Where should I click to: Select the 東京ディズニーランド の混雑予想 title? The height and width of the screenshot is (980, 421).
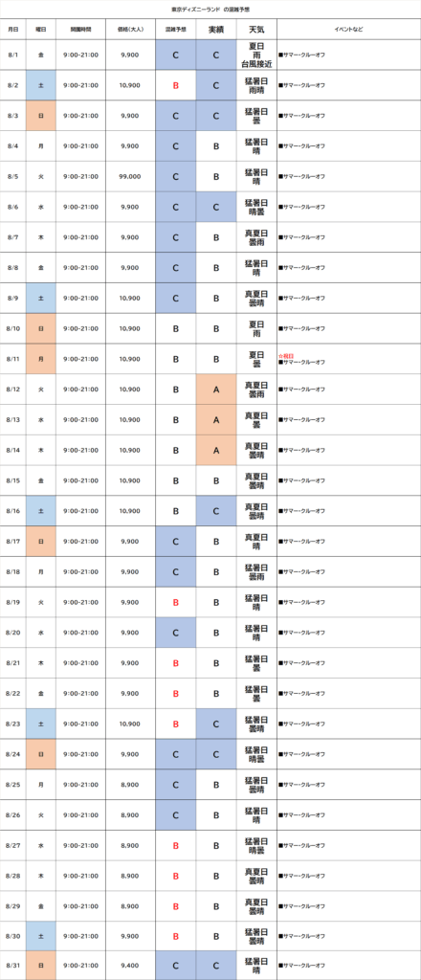210,10
